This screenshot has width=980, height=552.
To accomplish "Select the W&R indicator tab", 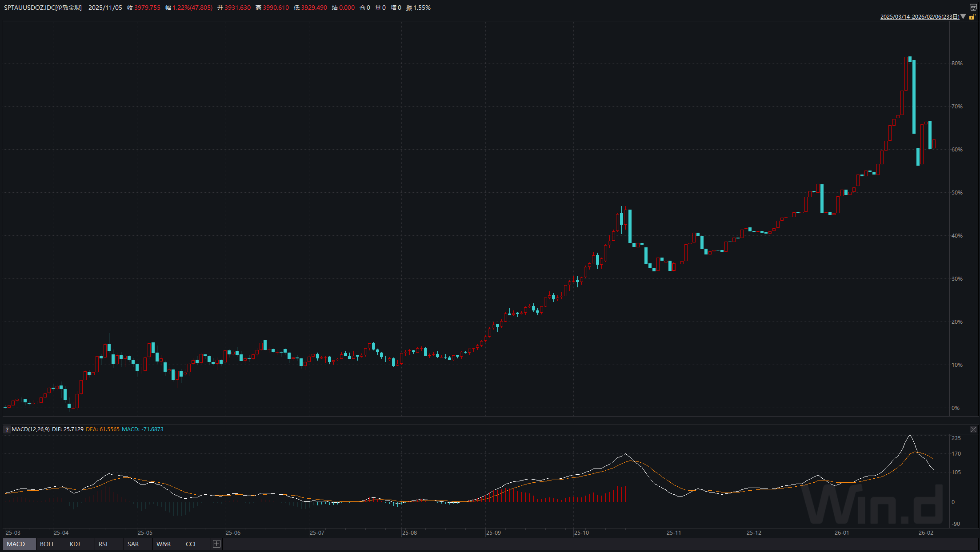I will [x=163, y=544].
